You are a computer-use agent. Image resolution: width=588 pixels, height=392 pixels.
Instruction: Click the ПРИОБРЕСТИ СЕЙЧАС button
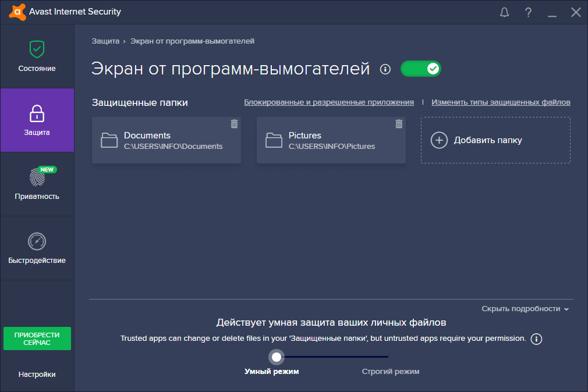[x=37, y=338]
